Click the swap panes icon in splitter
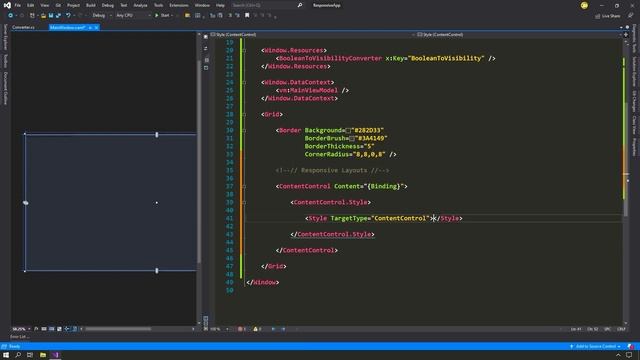Screen dimensions: 640x360 click(x=206, y=48)
